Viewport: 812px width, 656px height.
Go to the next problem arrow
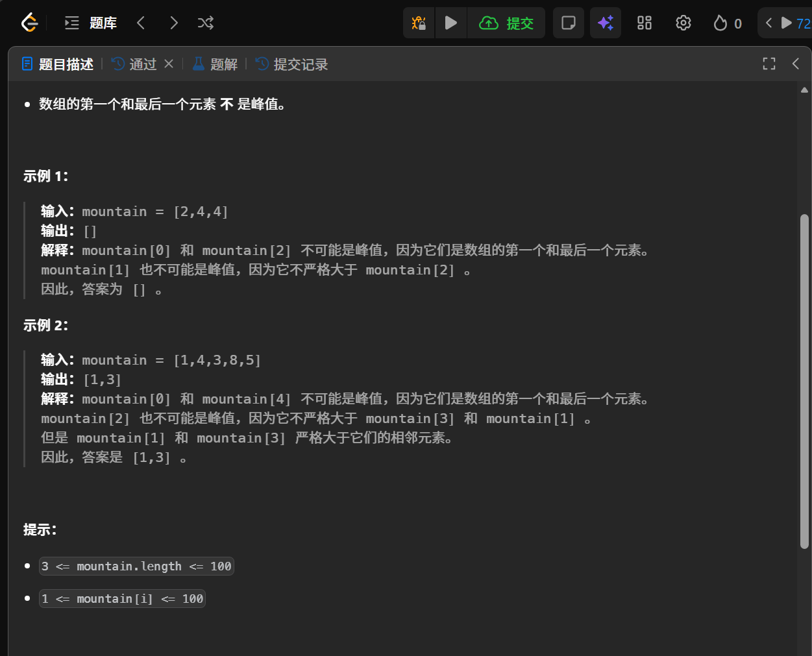[x=173, y=23]
